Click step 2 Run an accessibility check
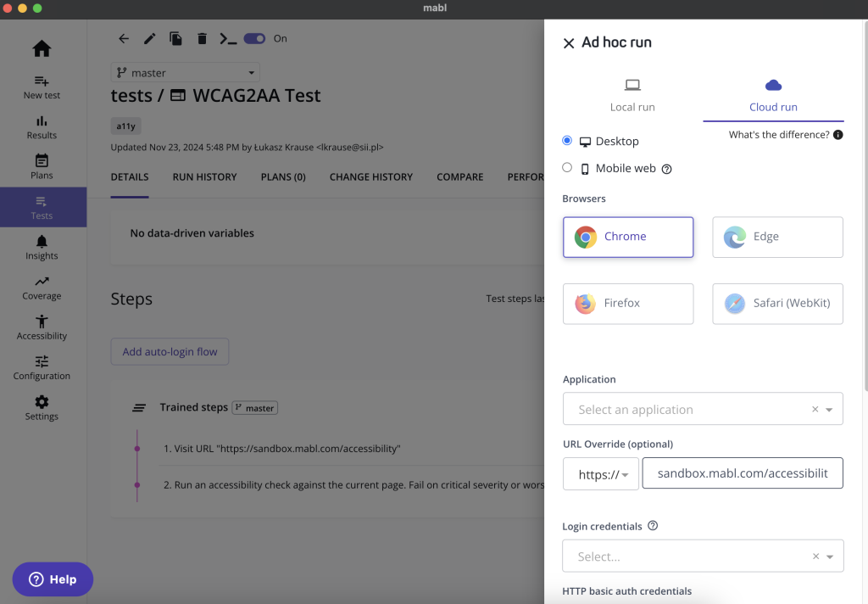 pyautogui.click(x=353, y=485)
